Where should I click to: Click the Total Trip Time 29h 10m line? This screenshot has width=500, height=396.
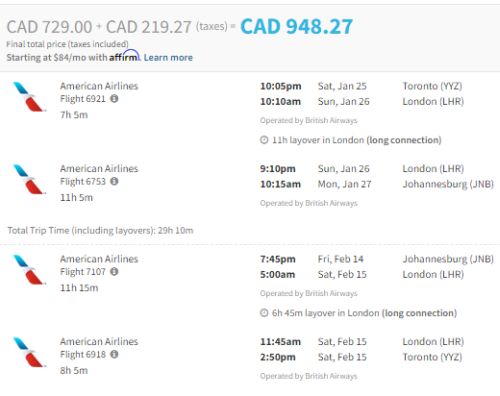click(x=100, y=231)
